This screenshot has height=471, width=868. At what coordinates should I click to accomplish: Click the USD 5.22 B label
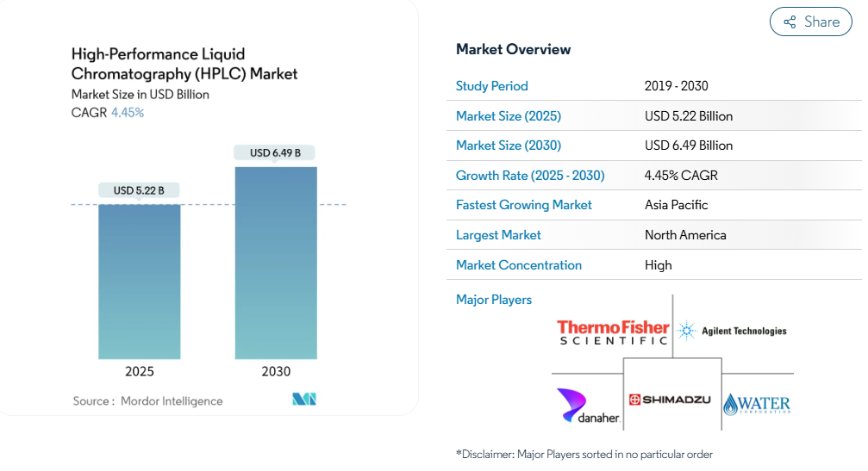(139, 190)
